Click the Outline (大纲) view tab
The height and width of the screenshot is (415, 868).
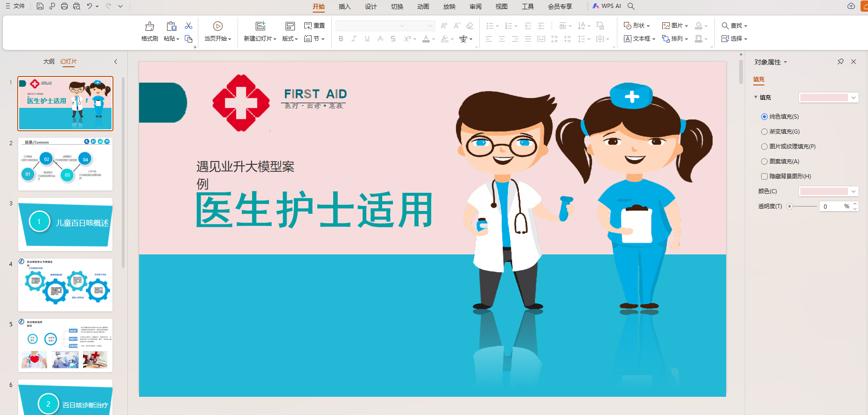click(49, 62)
